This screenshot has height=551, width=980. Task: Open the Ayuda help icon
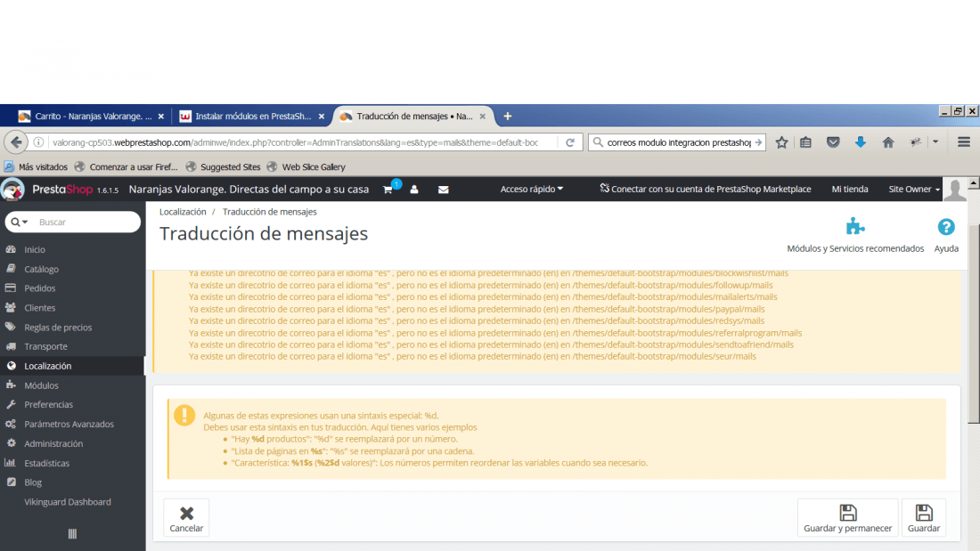click(945, 227)
